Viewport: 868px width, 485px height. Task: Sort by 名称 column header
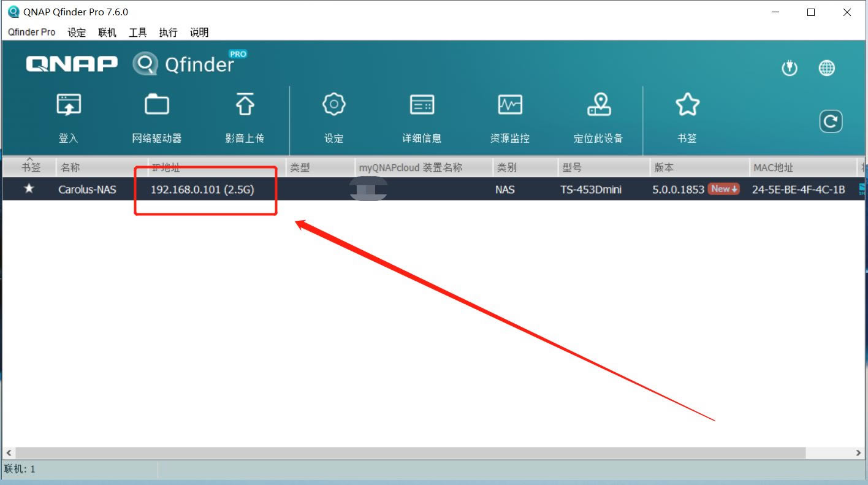point(102,167)
